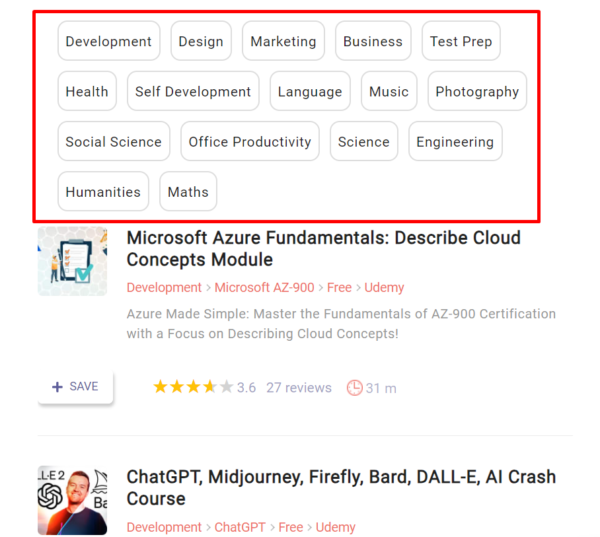Follow the Microsoft AZ-900 breadcrumb link
The image size is (600, 537).
(264, 287)
